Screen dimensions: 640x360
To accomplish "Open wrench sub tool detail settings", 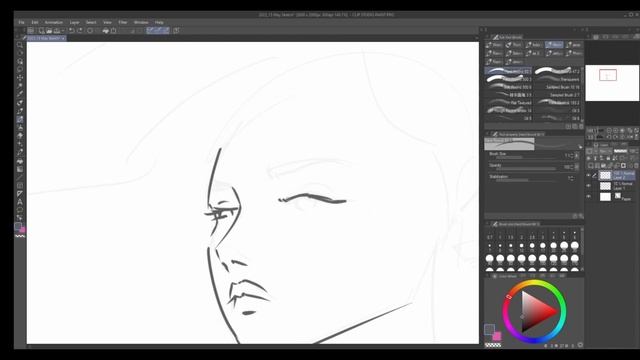I will pos(581,216).
